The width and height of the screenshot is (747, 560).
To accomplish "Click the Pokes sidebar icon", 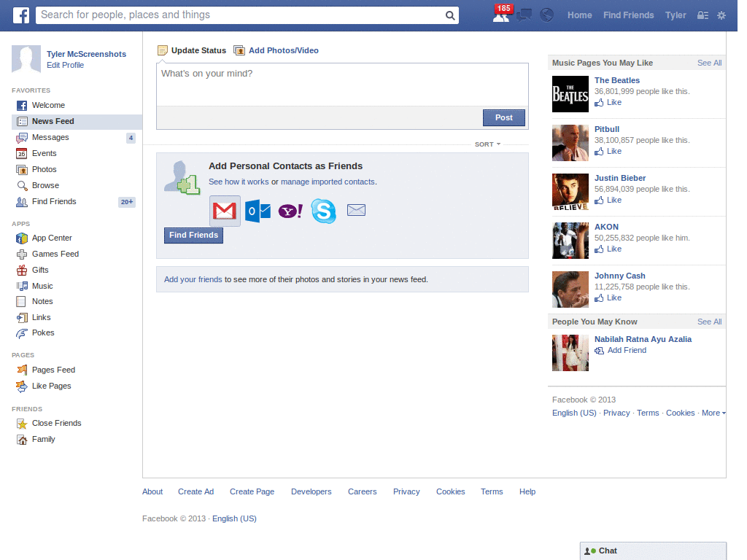I will pyautogui.click(x=21, y=333).
